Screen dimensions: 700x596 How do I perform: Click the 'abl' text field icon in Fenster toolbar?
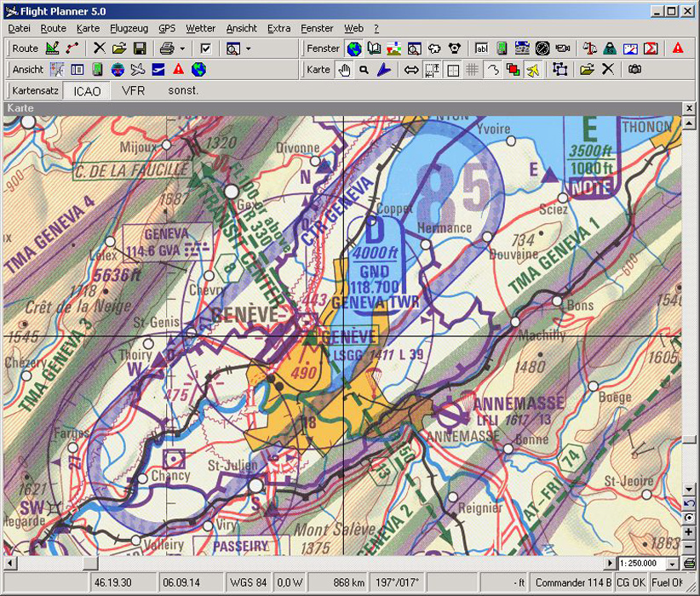tap(482, 49)
